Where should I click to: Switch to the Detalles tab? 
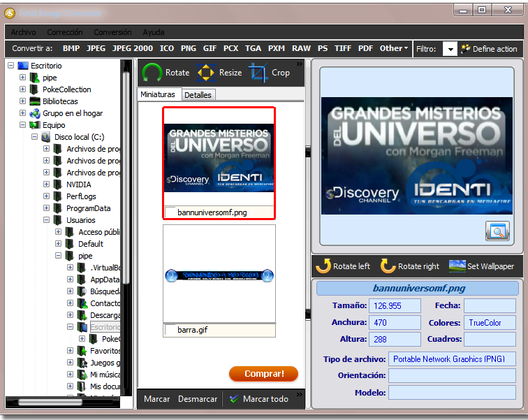click(198, 95)
